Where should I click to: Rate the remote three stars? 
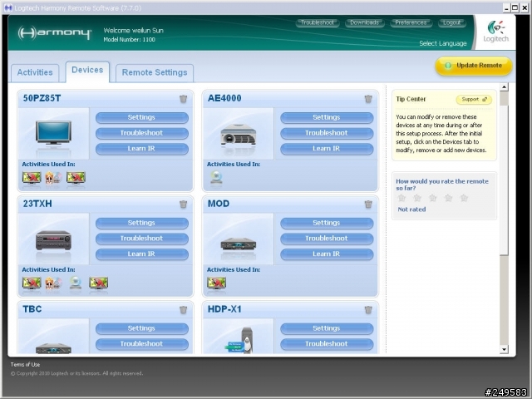pos(432,198)
